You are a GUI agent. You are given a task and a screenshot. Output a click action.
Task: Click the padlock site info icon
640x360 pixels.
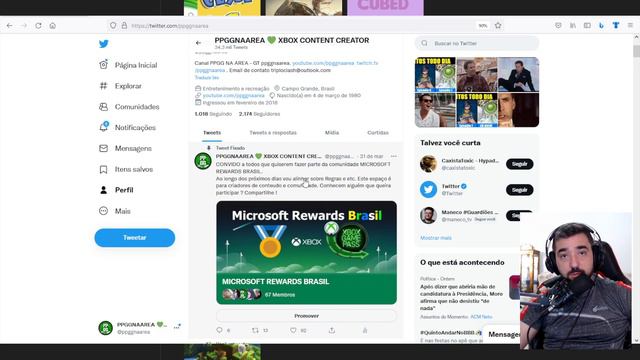[124, 25]
